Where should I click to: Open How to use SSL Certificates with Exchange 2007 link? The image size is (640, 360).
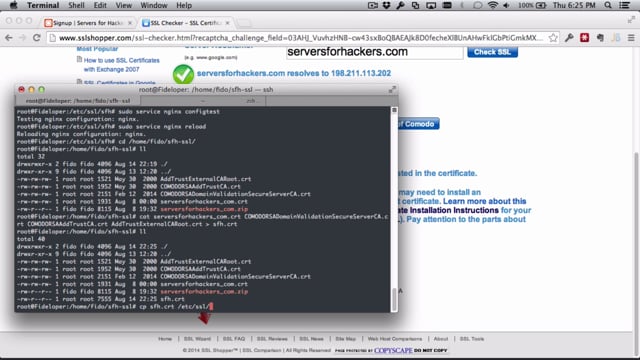click(121, 64)
